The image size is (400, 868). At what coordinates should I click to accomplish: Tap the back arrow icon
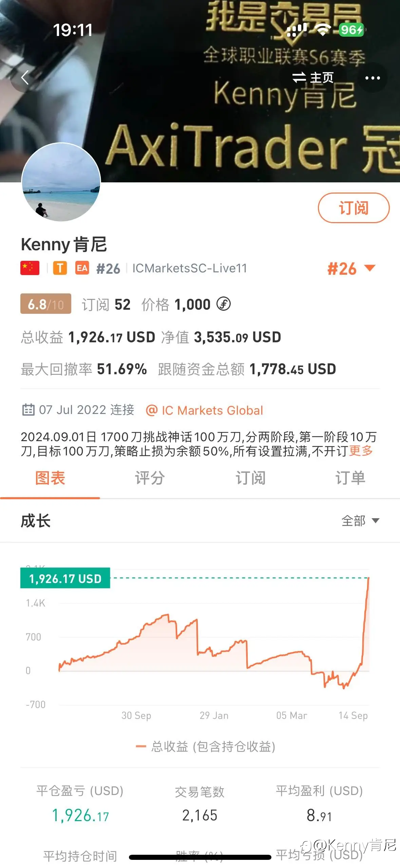click(x=25, y=78)
